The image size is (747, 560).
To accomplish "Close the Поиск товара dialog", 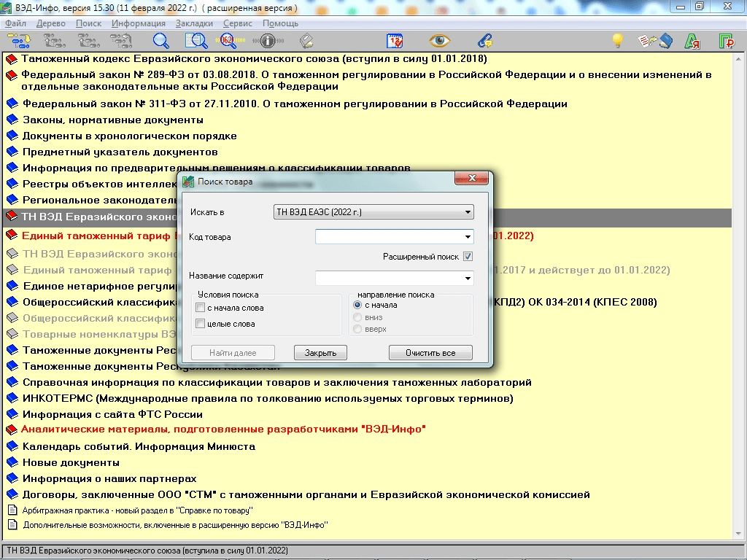I will click(x=472, y=178).
